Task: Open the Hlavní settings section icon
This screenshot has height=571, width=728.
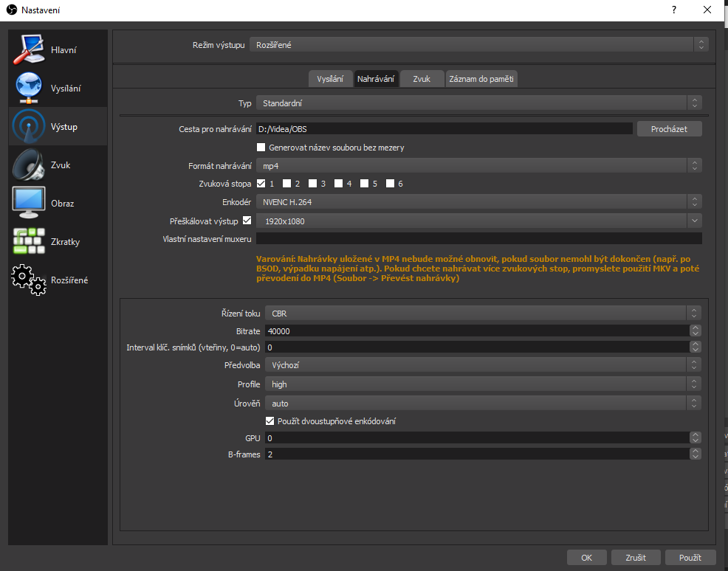Action: point(29,50)
